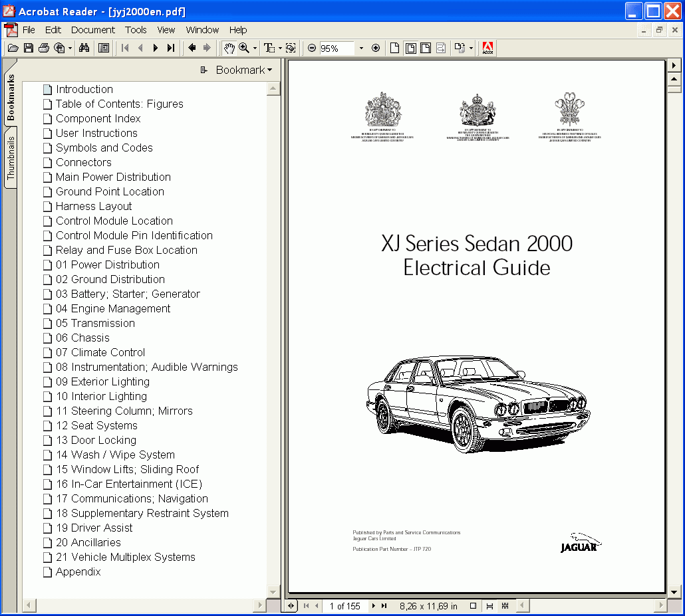
Task: Click the Fit Width page icon
Action: pyautogui.click(x=426, y=48)
